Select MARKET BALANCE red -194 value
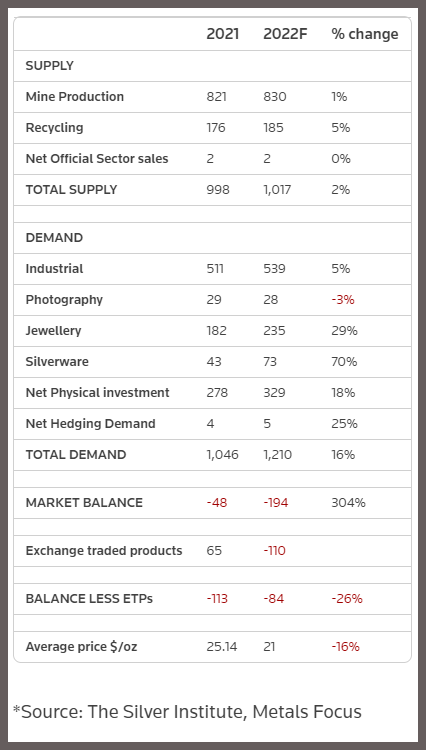The height and width of the screenshot is (750, 426). (x=276, y=503)
